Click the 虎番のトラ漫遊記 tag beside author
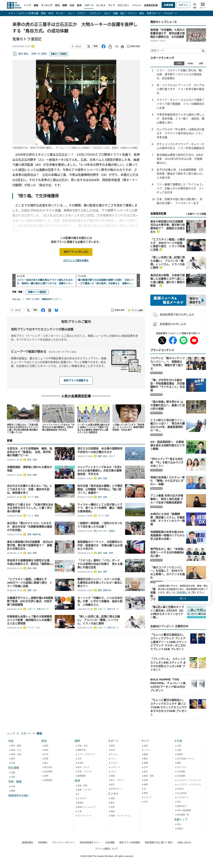Viewport: 213px width, 868px height. (59, 54)
